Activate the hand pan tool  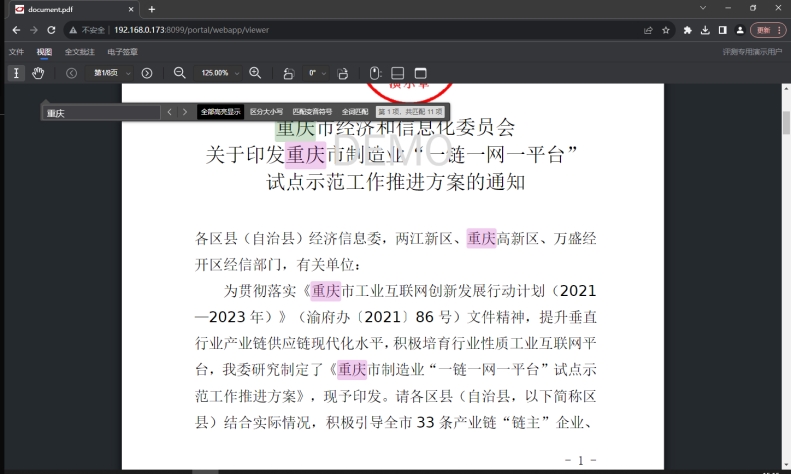point(38,73)
